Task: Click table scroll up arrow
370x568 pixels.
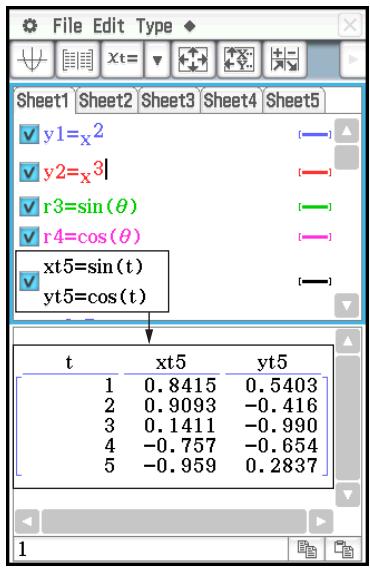Action: pos(348,341)
